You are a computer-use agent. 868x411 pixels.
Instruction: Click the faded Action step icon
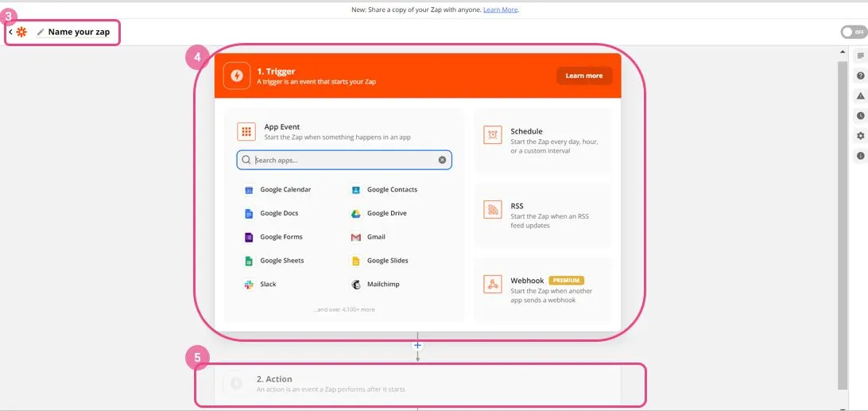pyautogui.click(x=236, y=383)
